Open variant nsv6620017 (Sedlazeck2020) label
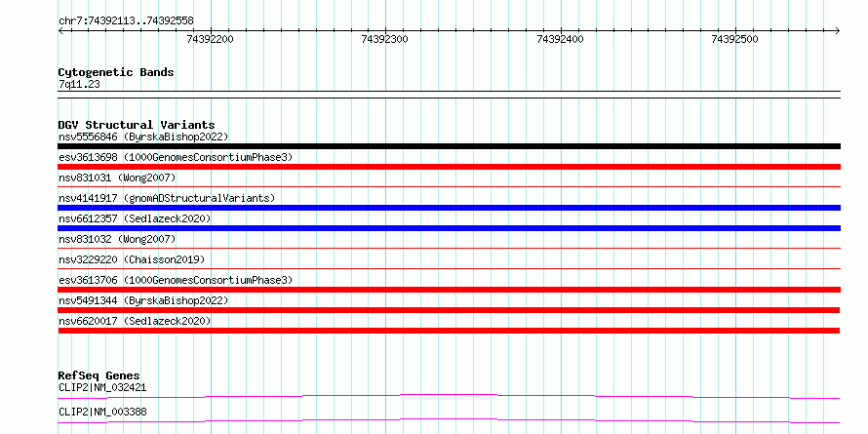Image resolution: width=868 pixels, height=434 pixels. pos(135,321)
